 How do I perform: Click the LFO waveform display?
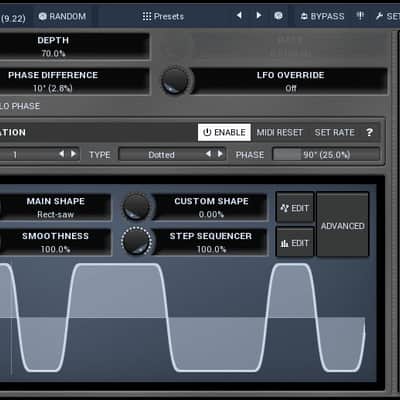tap(183, 318)
